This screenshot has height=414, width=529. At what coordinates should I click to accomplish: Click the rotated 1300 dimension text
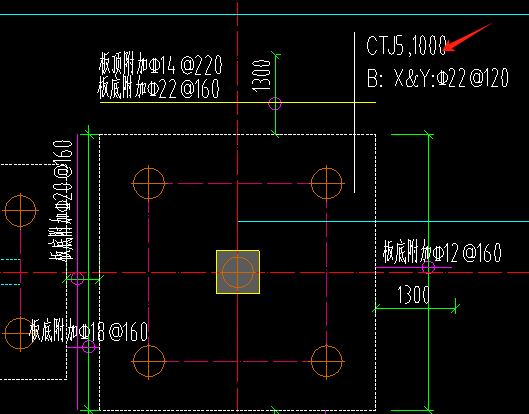click(261, 76)
